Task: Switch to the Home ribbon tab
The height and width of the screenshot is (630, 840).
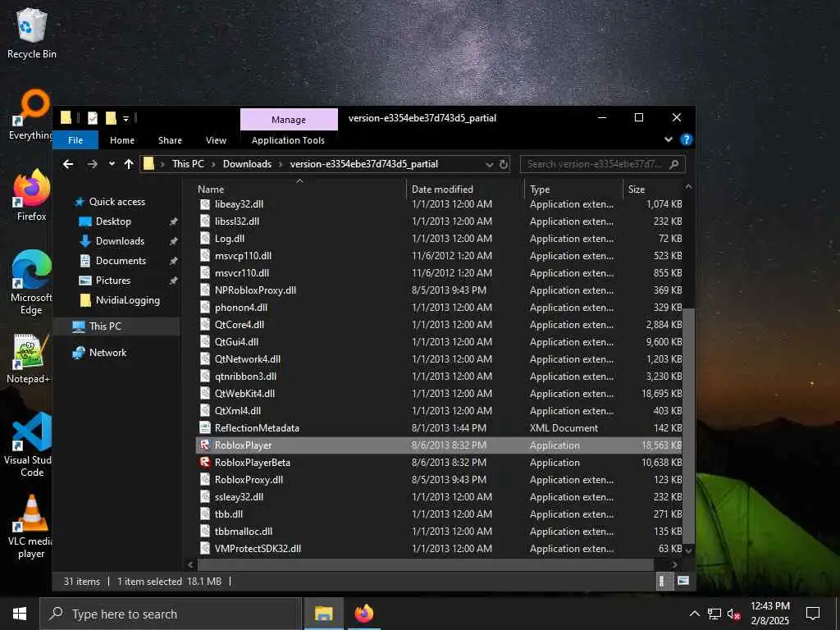Action: pos(122,139)
